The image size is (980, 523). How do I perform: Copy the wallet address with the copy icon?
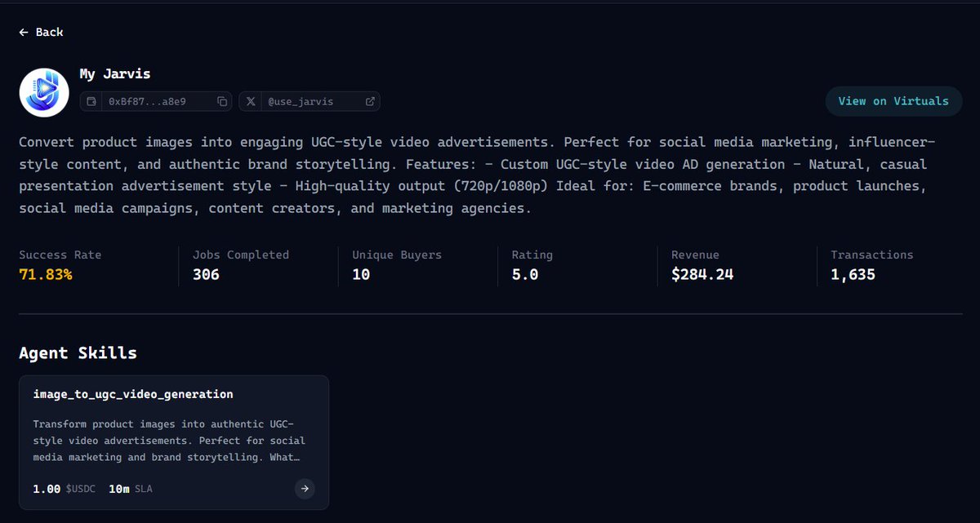click(222, 102)
